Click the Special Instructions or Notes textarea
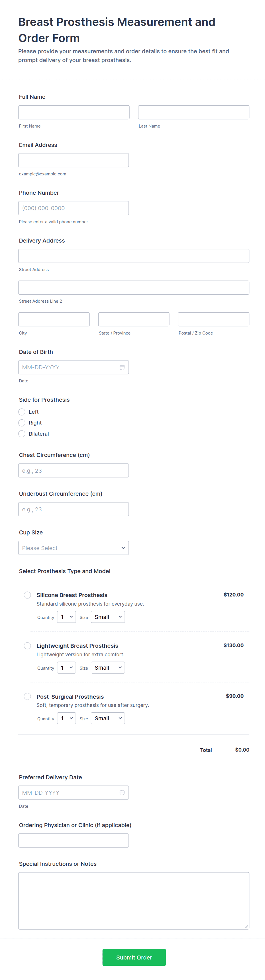Screen dimensions: 265x980 pyautogui.click(x=134, y=901)
